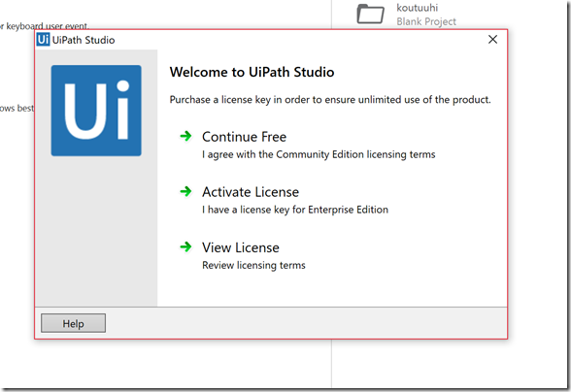
Task: Open the koutuuhi project folder icon
Action: [370, 15]
